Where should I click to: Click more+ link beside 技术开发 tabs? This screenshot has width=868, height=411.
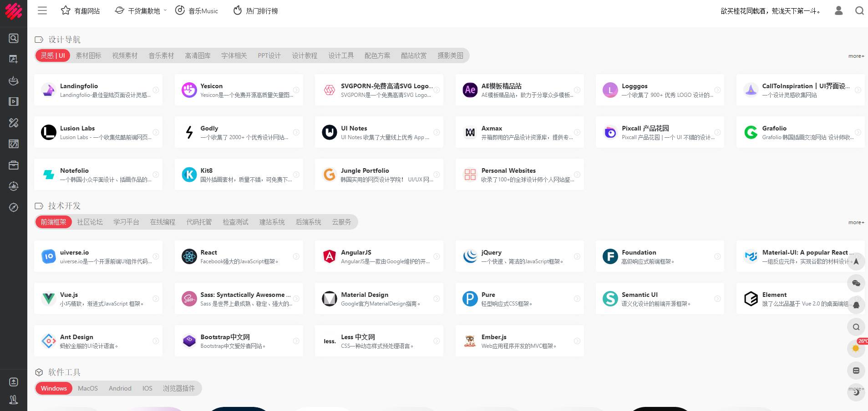tap(856, 222)
